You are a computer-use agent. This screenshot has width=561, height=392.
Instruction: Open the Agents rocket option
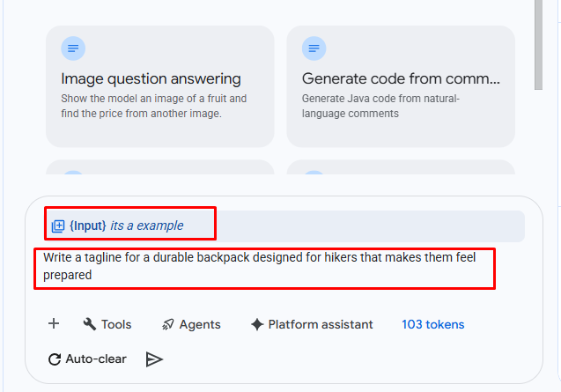(x=191, y=324)
